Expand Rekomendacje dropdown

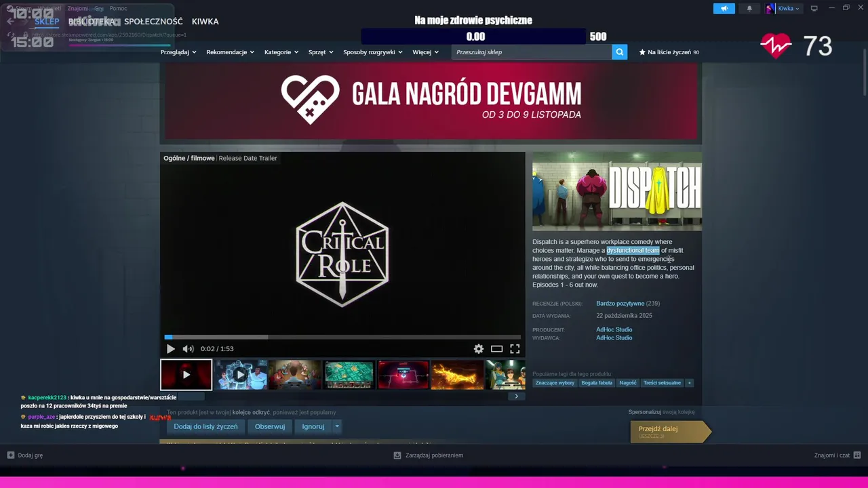(231, 52)
